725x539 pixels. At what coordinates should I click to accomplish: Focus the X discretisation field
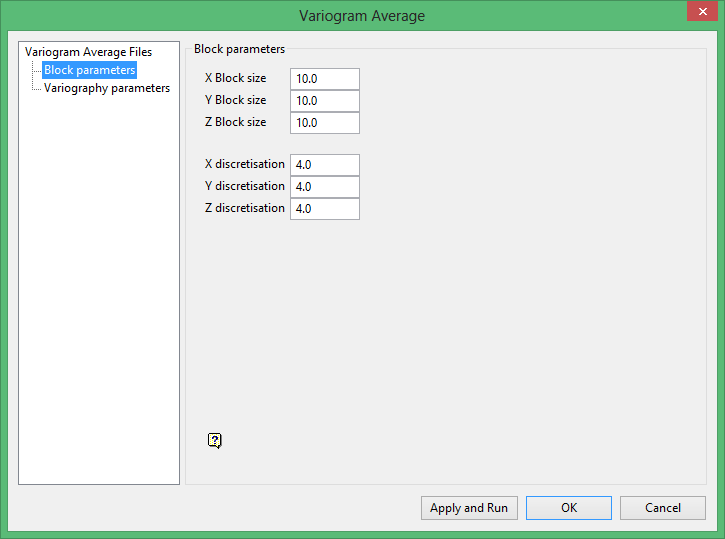pyautogui.click(x=325, y=165)
